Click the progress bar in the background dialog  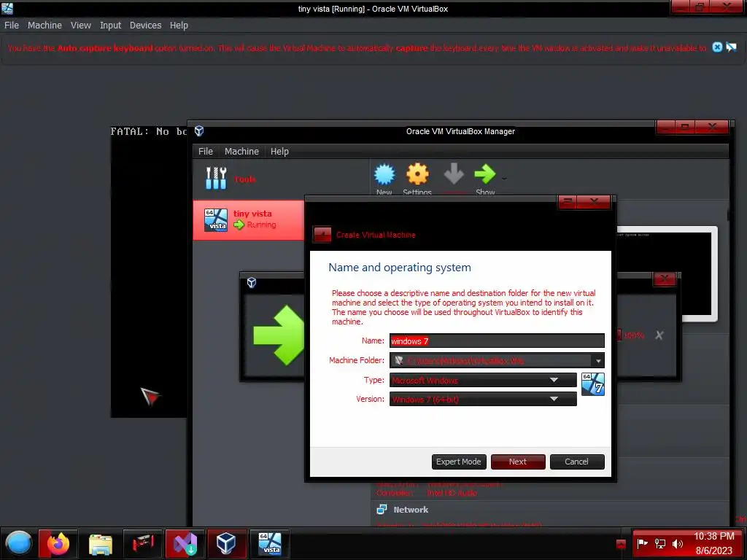[619, 335]
